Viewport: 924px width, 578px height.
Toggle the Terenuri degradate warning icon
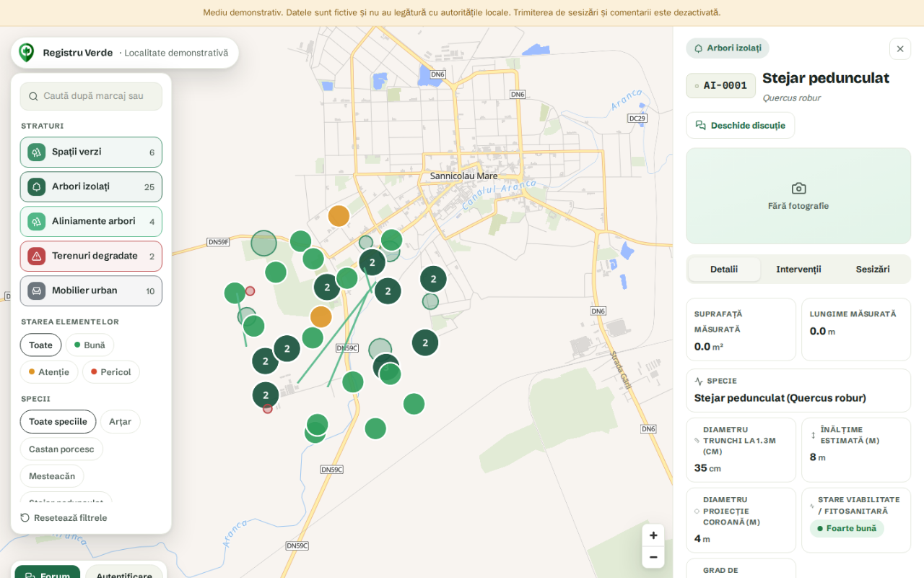(x=37, y=256)
